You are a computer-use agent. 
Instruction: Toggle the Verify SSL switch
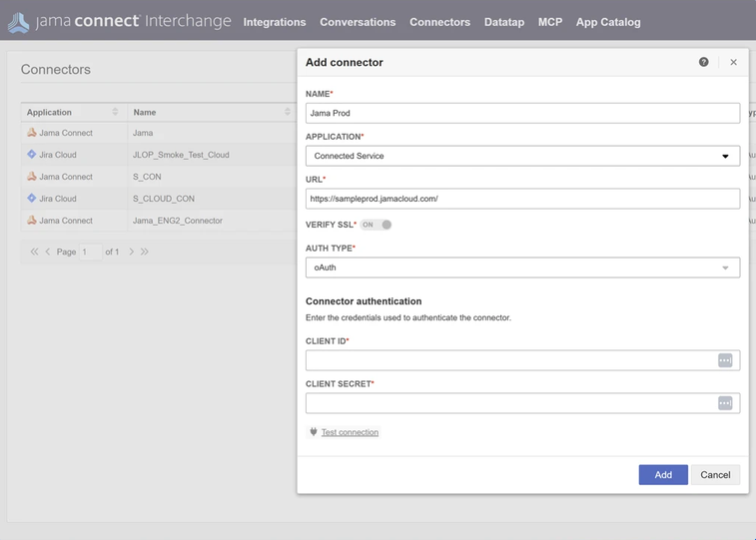377,225
